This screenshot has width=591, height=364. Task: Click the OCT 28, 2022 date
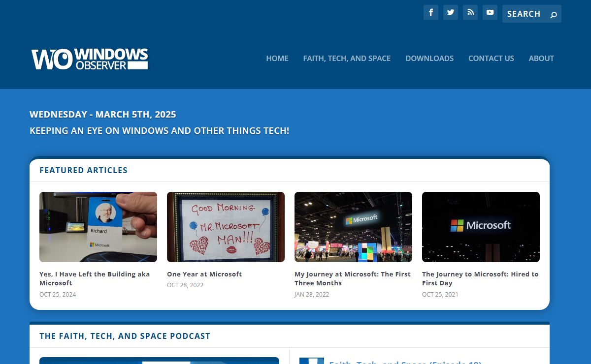[x=185, y=285]
